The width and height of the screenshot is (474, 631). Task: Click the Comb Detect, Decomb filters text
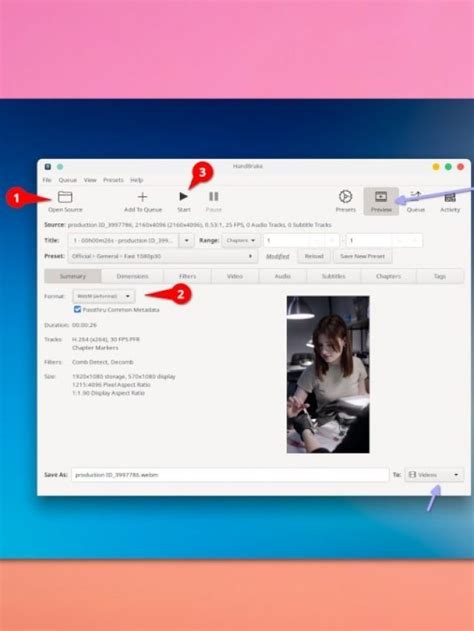click(x=103, y=362)
